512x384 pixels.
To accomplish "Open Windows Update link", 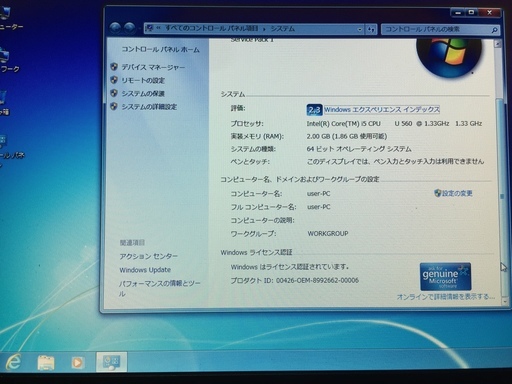I will point(145,270).
